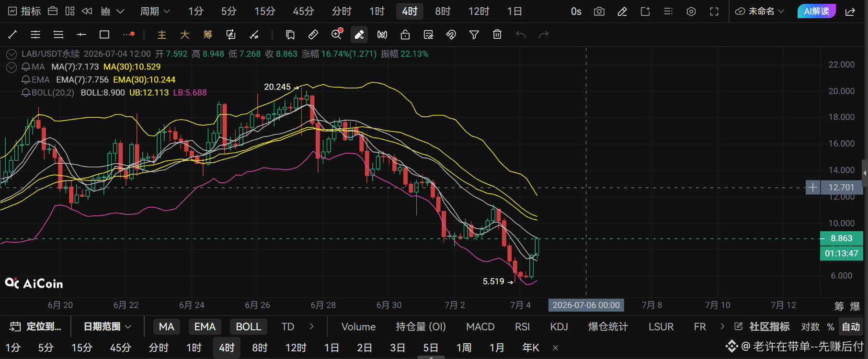Select the MACD indicator tab

pos(480,326)
